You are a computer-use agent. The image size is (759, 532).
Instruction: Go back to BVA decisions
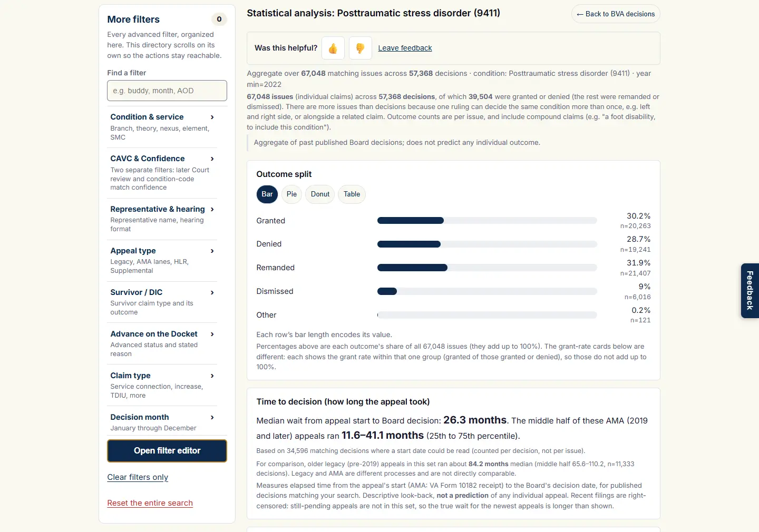[x=616, y=14]
